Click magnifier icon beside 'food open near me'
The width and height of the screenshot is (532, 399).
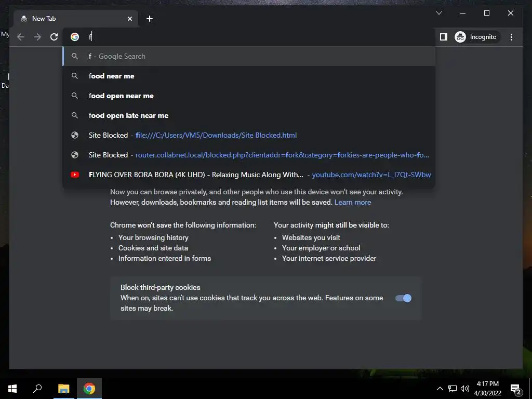pyautogui.click(x=75, y=96)
